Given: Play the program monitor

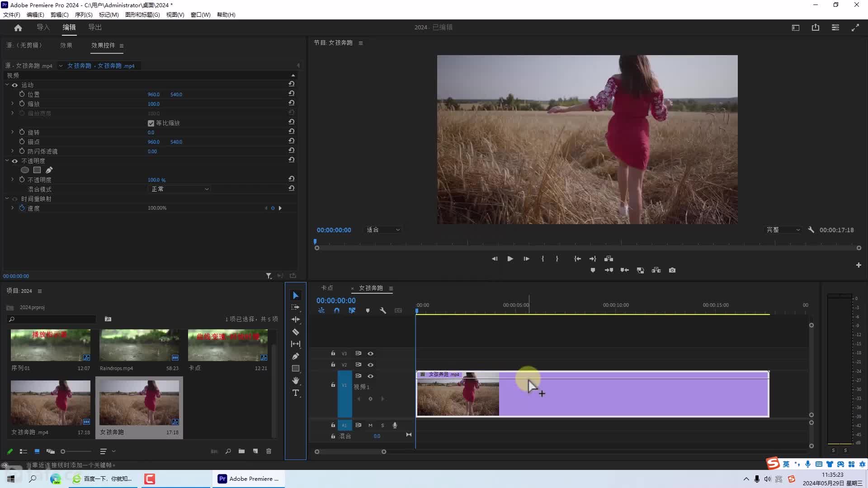Looking at the screenshot, I should [510, 258].
